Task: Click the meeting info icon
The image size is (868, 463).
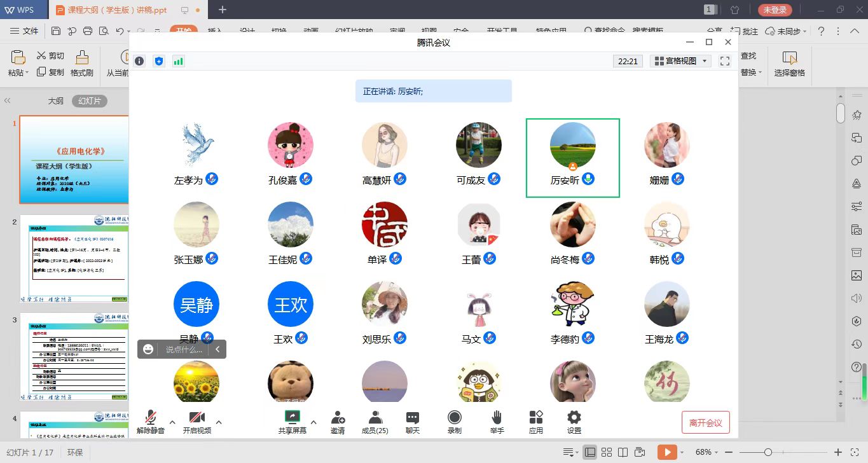Action: [139, 61]
